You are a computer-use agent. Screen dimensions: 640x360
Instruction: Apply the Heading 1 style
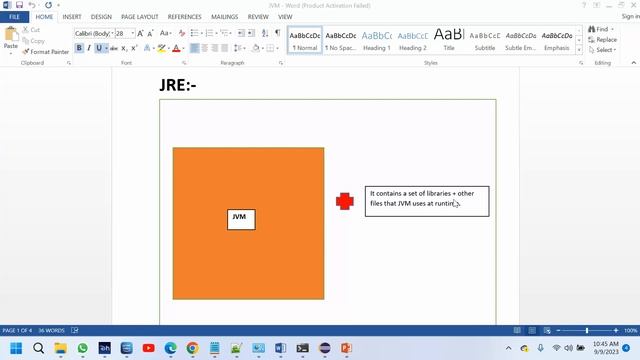click(x=377, y=41)
